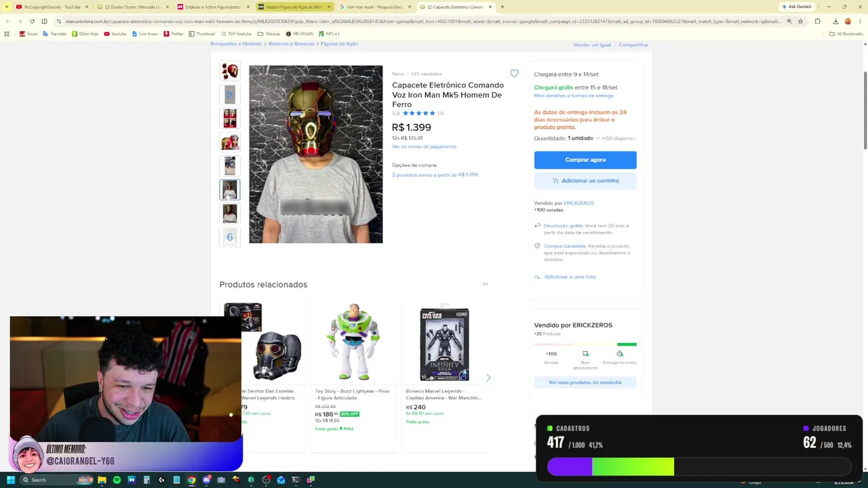Open the terminal icon in taskbar
The height and width of the screenshot is (488, 868).
coord(296,480)
